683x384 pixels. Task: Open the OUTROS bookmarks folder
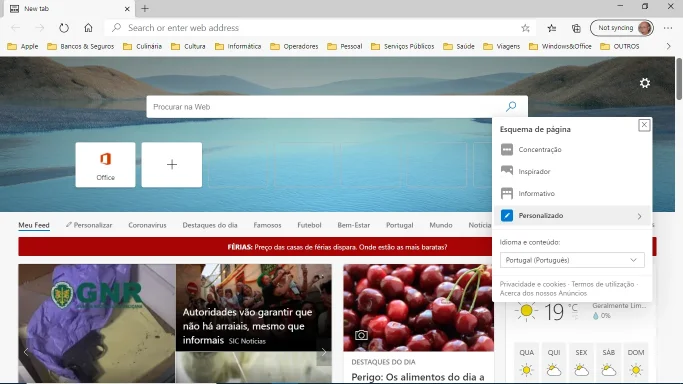(619, 46)
